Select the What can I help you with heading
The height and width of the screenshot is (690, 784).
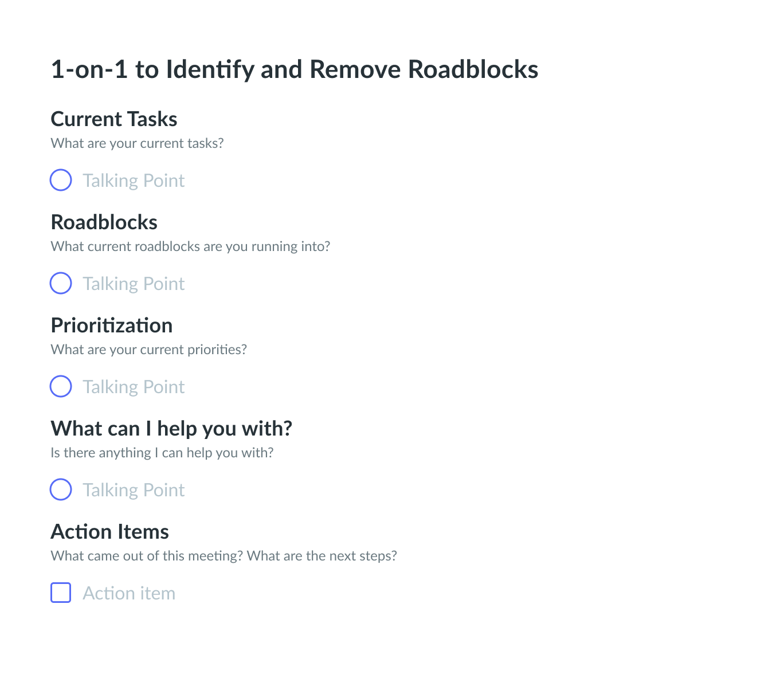click(171, 429)
